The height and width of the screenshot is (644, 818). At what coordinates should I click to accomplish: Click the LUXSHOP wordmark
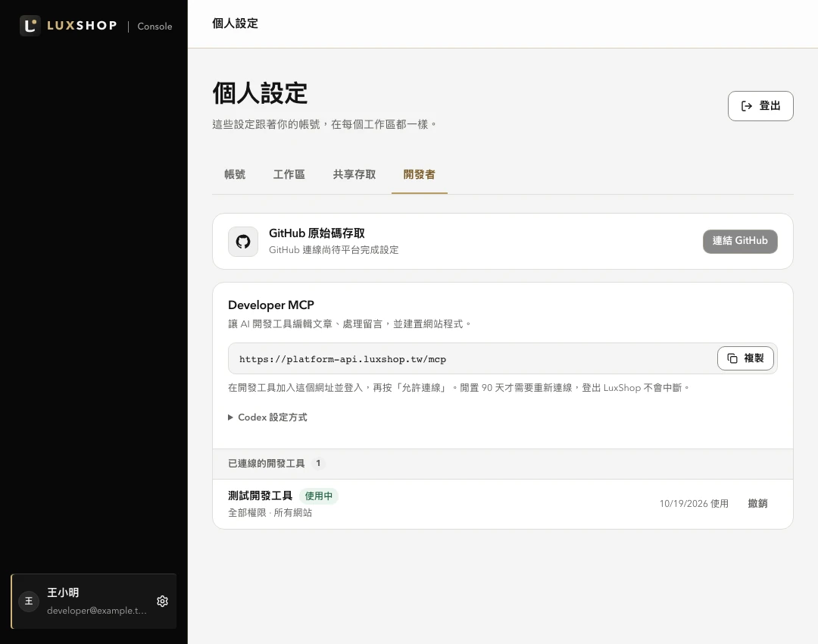82,26
